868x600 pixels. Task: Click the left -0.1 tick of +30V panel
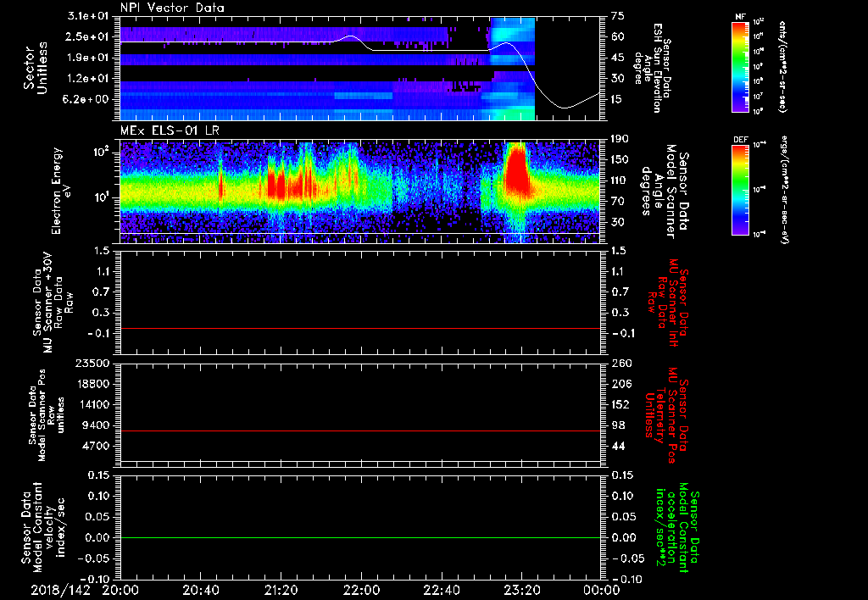coord(97,333)
